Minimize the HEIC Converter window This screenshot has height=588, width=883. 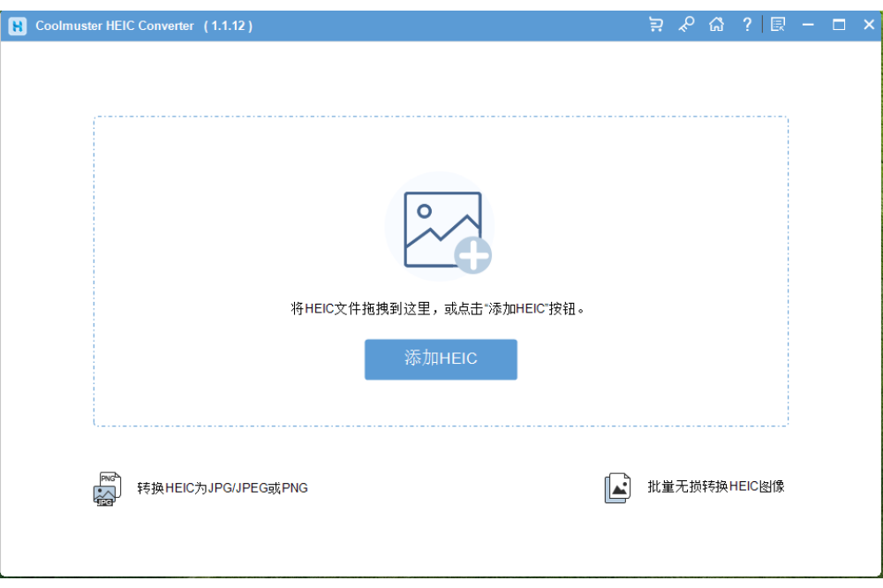(808, 25)
